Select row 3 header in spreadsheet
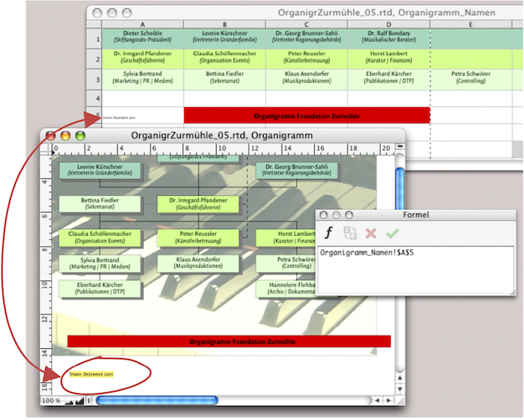Screen dimensions: 524x420 (x=98, y=79)
